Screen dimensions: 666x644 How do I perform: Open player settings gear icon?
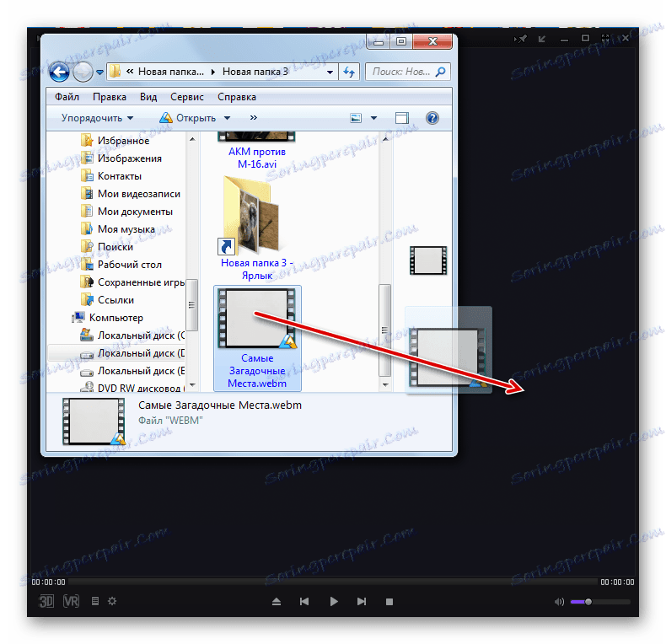pos(112,601)
